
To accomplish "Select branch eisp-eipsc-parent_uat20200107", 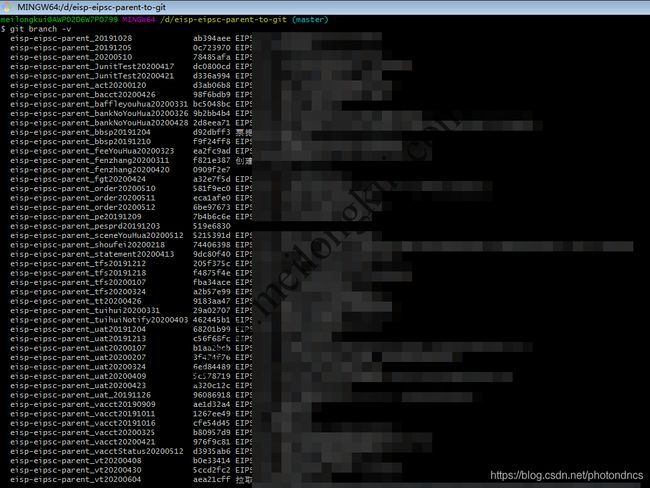I will 78,348.
